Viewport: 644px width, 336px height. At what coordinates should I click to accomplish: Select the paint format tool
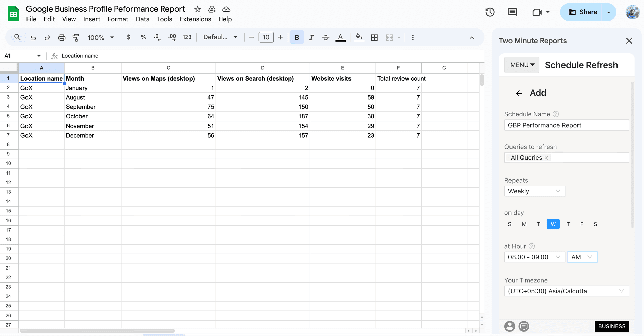[x=76, y=37]
